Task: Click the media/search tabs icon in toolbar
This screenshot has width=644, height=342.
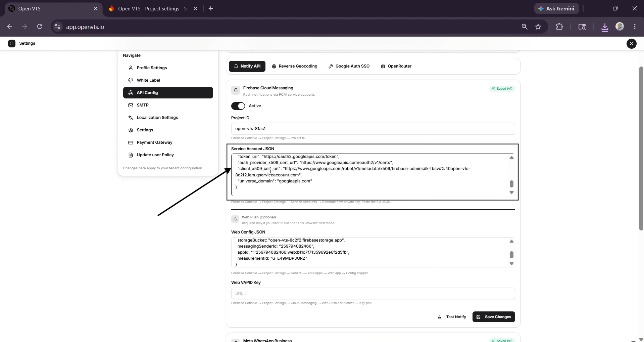Action: pos(582,27)
